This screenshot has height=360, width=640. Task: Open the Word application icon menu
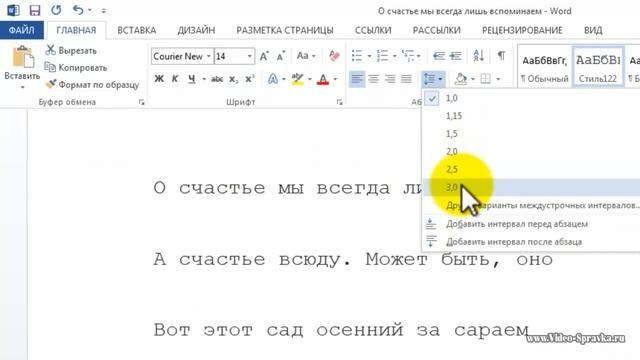[x=13, y=10]
